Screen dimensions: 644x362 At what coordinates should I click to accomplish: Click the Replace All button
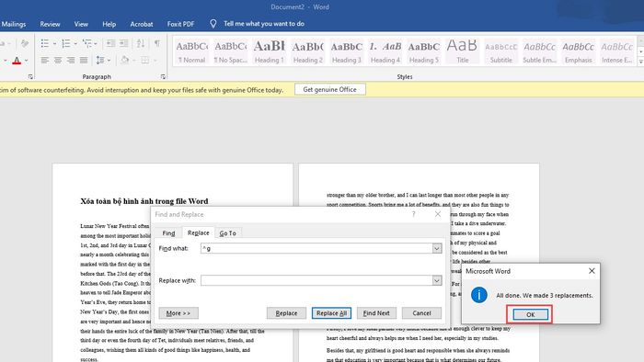(x=331, y=312)
